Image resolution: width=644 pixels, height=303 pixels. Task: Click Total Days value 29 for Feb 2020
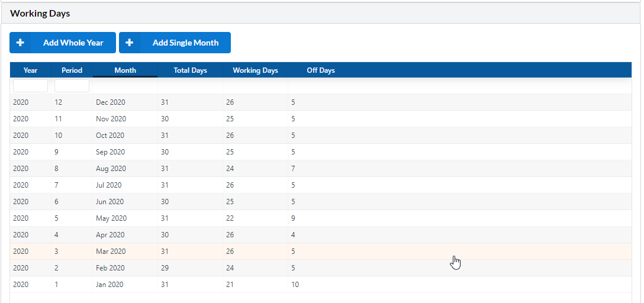pyautogui.click(x=165, y=267)
